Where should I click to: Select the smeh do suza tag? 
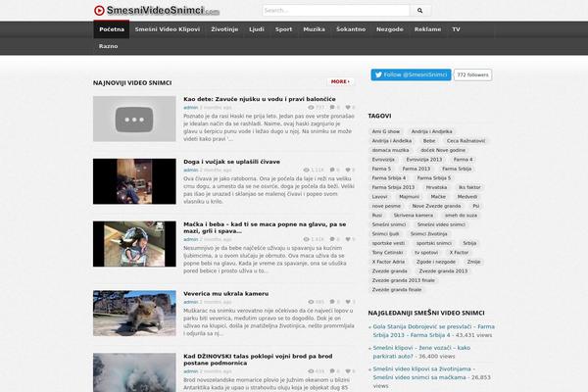[461, 216]
